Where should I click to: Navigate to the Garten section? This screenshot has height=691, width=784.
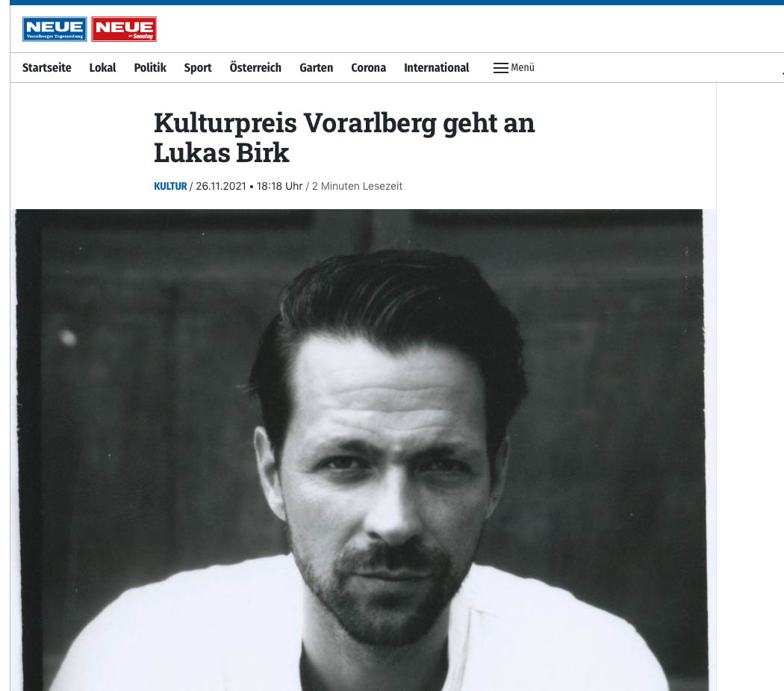click(316, 67)
